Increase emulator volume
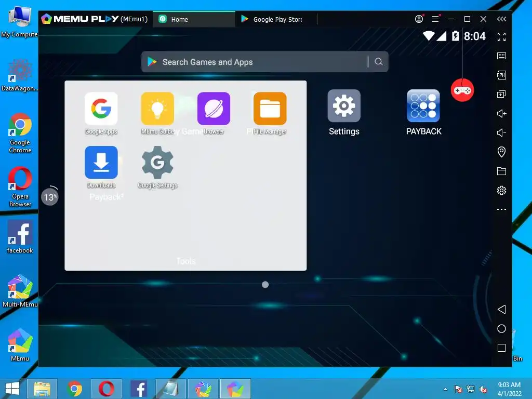The width and height of the screenshot is (532, 399). (x=501, y=113)
